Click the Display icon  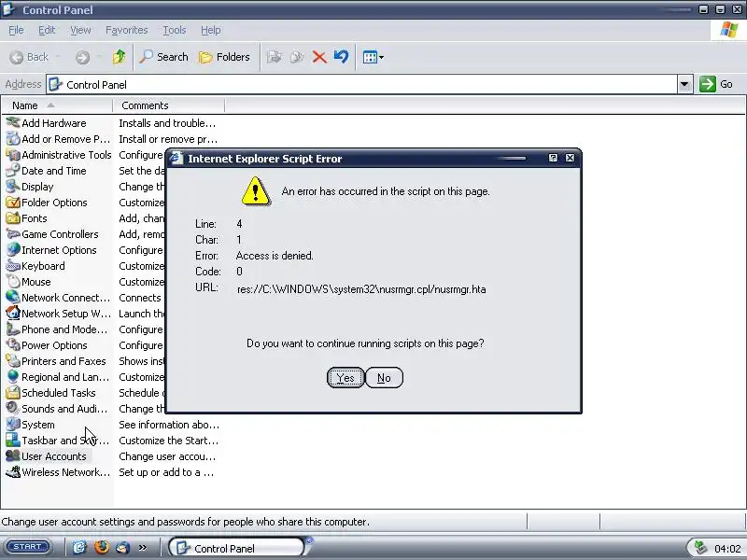[13, 186]
